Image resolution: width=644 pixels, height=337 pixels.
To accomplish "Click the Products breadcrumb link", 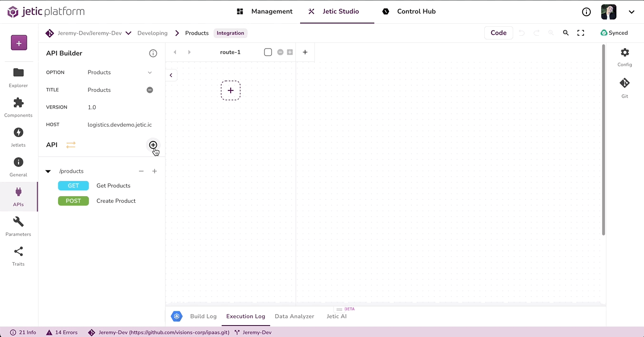I will pos(197,33).
